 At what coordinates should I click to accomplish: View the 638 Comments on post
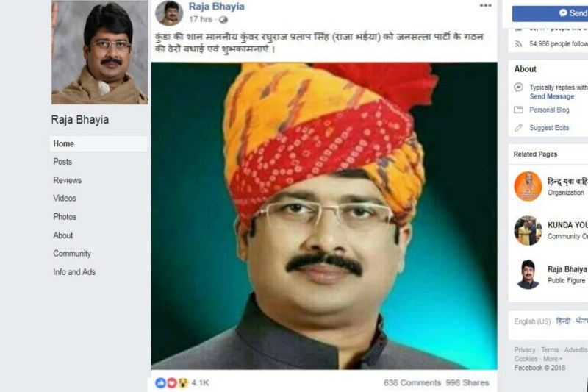pyautogui.click(x=412, y=383)
